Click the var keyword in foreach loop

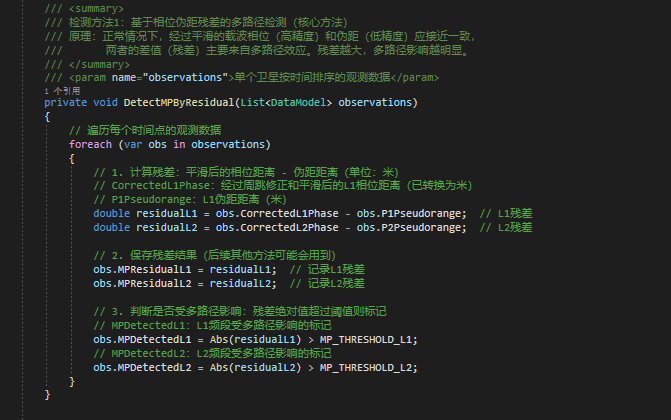click(x=133, y=145)
